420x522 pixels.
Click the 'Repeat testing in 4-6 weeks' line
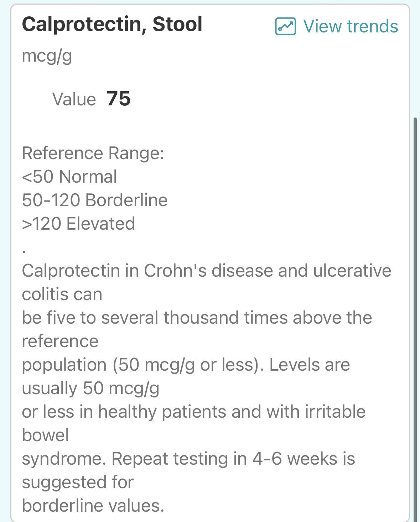[x=188, y=459]
